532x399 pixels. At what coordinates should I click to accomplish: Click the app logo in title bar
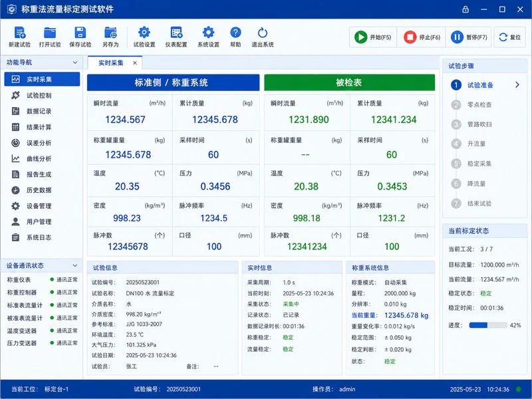point(11,9)
